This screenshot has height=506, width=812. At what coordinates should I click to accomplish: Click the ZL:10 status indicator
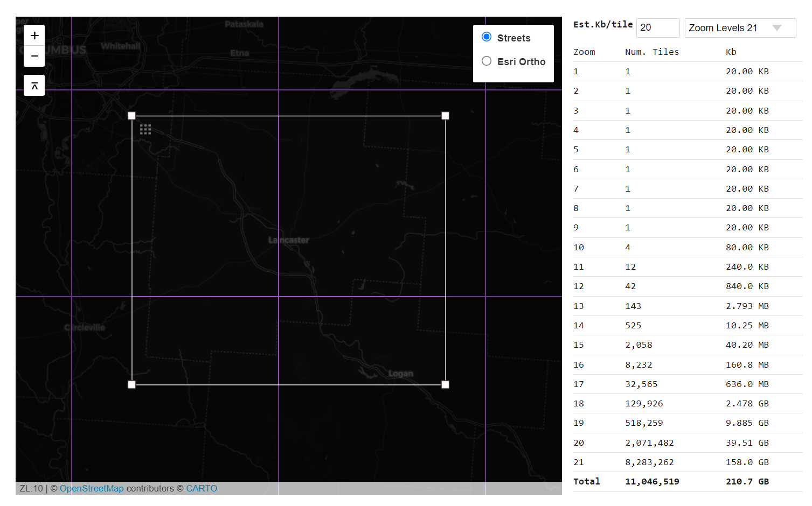(31, 488)
